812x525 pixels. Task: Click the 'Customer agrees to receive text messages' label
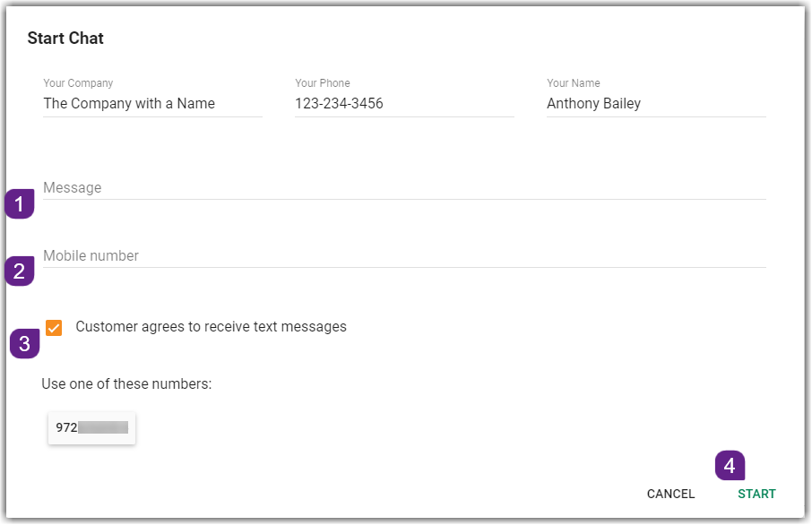click(211, 327)
